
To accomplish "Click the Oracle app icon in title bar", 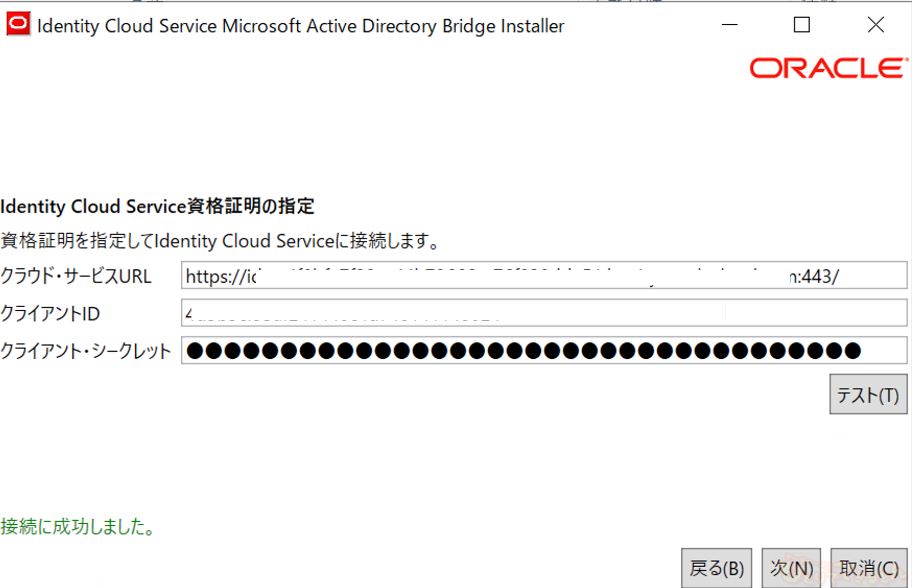I will pos(18,24).
